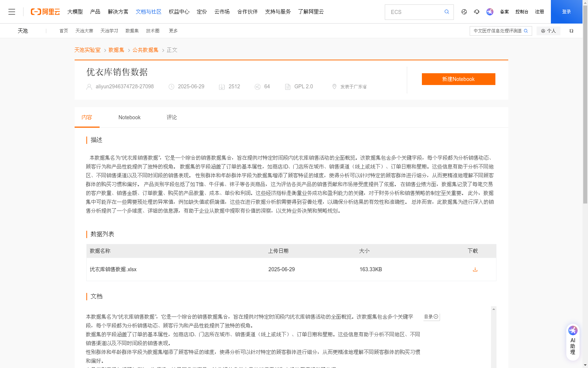Switch to the Notebook tab

click(129, 117)
